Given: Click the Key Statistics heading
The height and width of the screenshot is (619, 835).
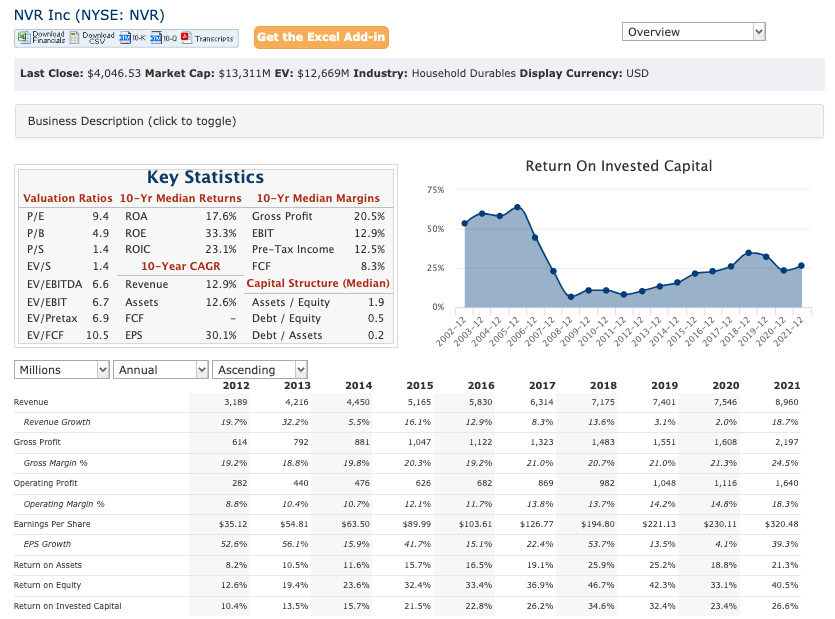Looking at the screenshot, I should tap(206, 177).
